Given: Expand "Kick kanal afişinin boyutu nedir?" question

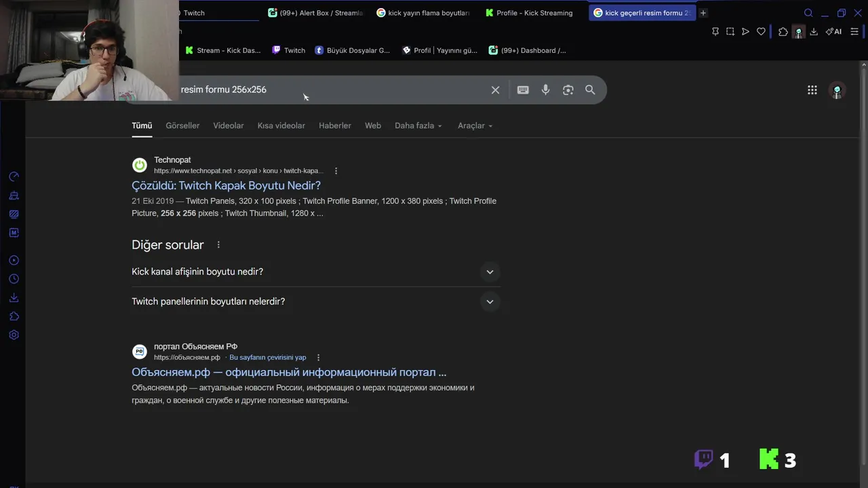Looking at the screenshot, I should pos(490,272).
